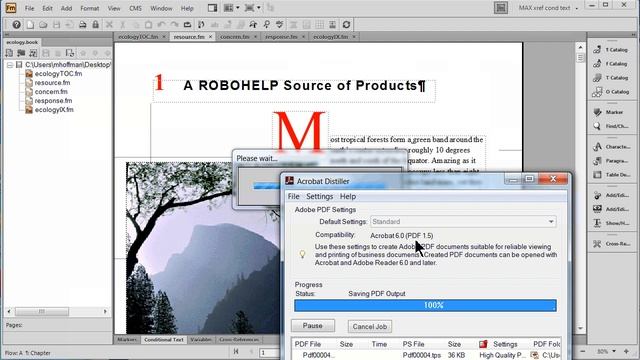Open the T Catalog panel icon at top
The height and width of the screenshot is (360, 640).
point(597,50)
